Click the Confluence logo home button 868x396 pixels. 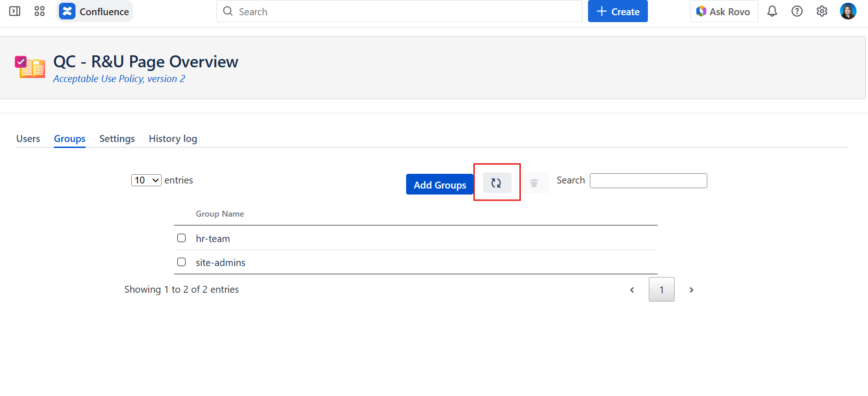pyautogui.click(x=95, y=12)
